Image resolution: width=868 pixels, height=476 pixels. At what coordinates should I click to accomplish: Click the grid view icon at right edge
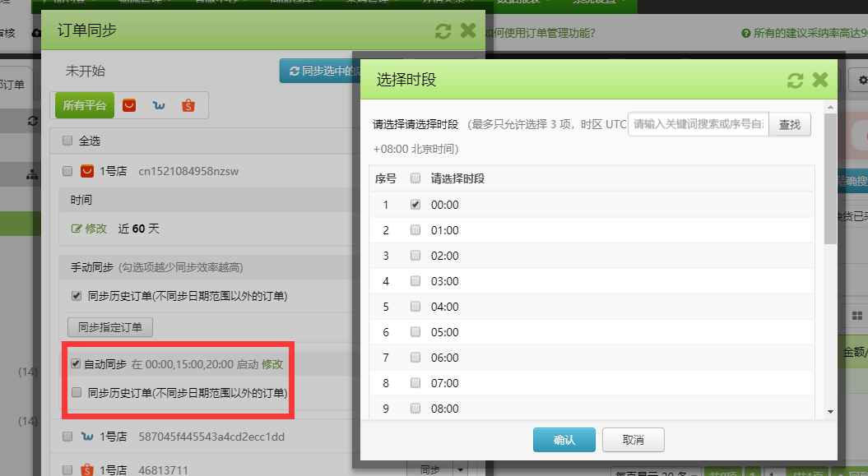857,316
